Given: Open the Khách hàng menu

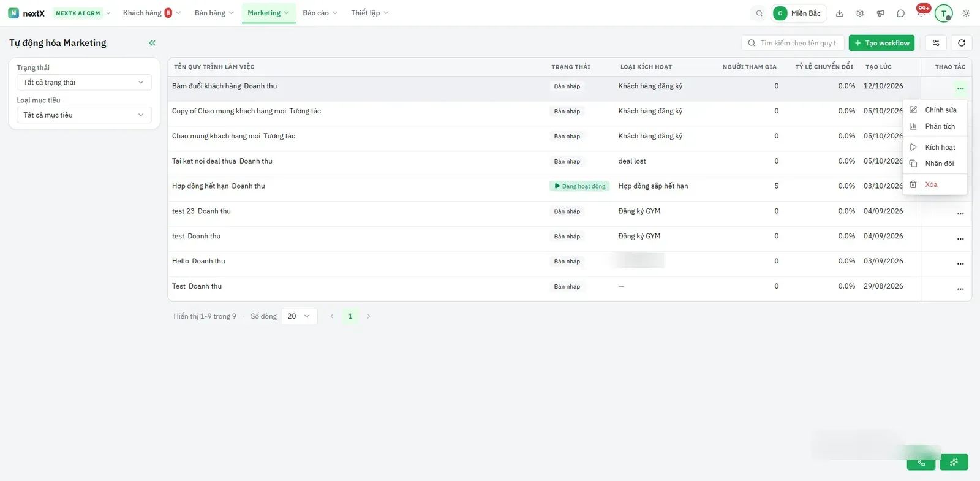Looking at the screenshot, I should pyautogui.click(x=151, y=13).
